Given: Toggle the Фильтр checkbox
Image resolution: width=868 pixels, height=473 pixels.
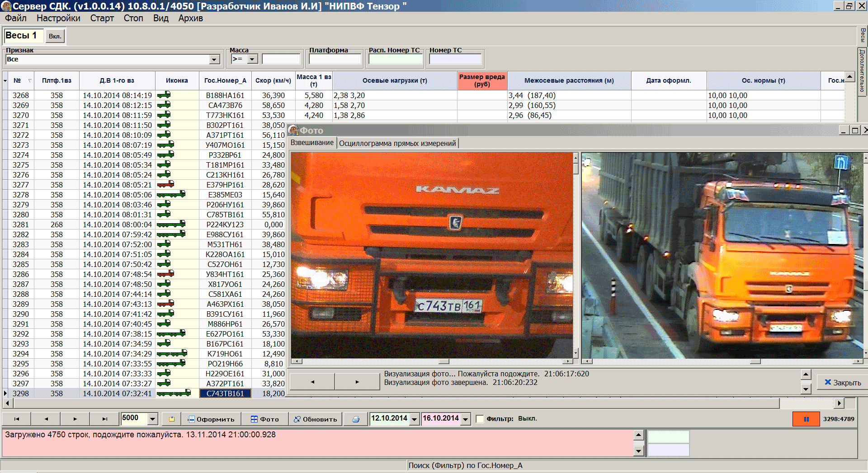Looking at the screenshot, I should click(480, 419).
